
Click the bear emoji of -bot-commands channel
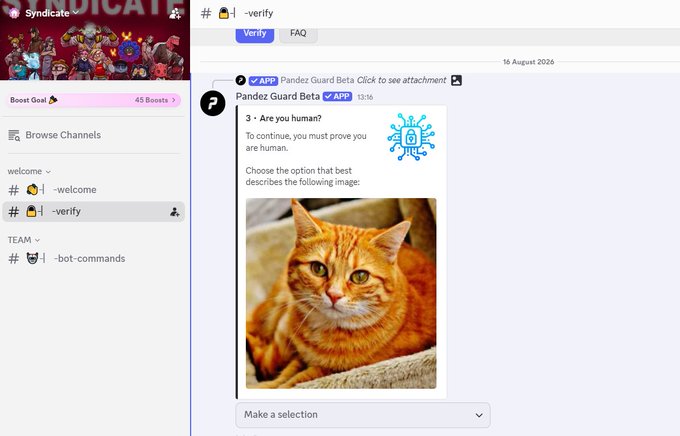(33, 258)
